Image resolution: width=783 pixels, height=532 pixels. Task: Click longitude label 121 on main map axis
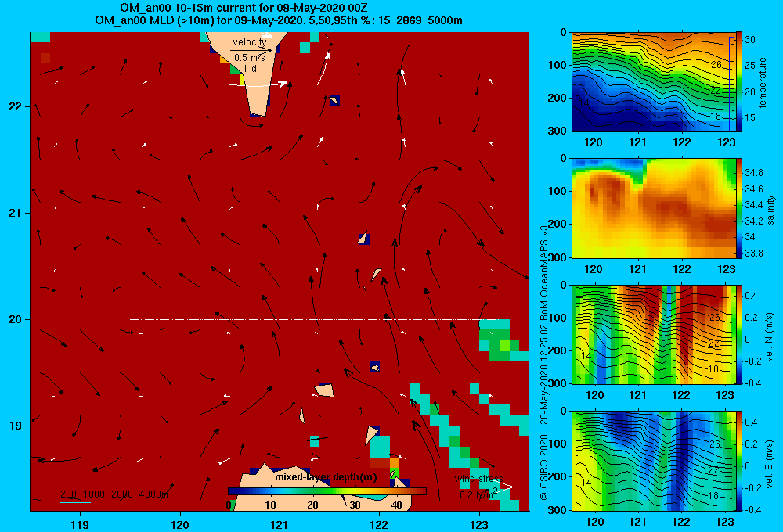point(280,524)
